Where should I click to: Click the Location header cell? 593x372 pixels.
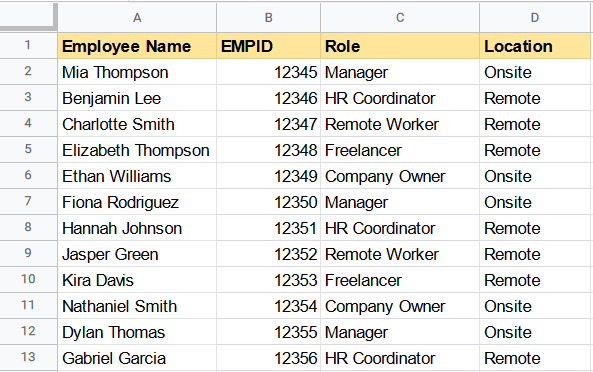(536, 46)
